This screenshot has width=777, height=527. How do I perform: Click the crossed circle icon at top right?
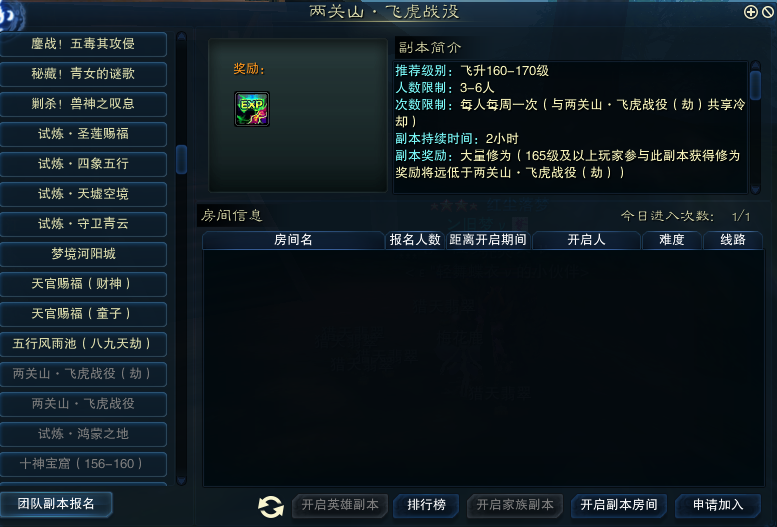point(768,12)
